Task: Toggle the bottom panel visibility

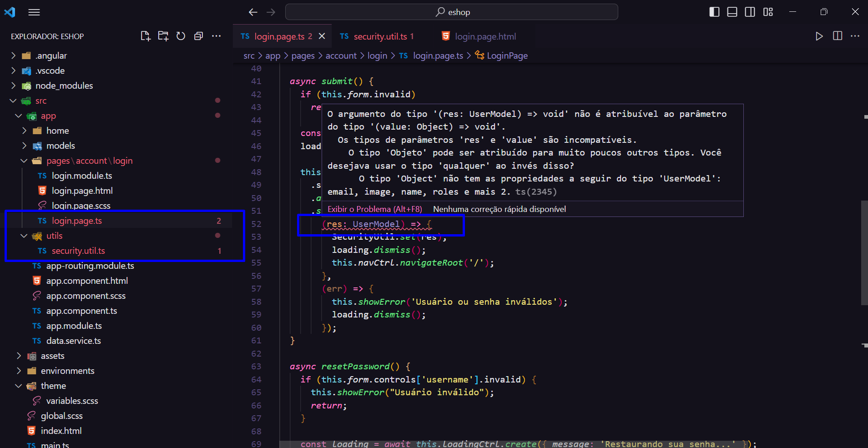Action: (x=732, y=12)
